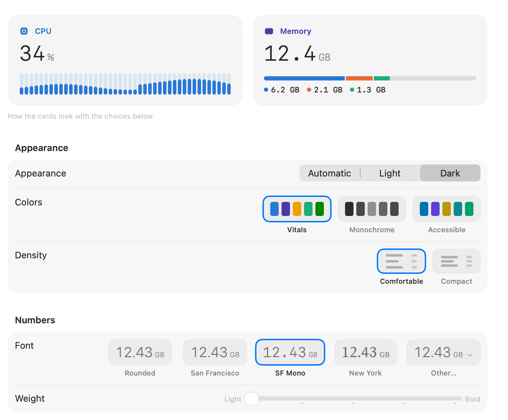Click the Bold end of Weight slider

[x=472, y=399]
